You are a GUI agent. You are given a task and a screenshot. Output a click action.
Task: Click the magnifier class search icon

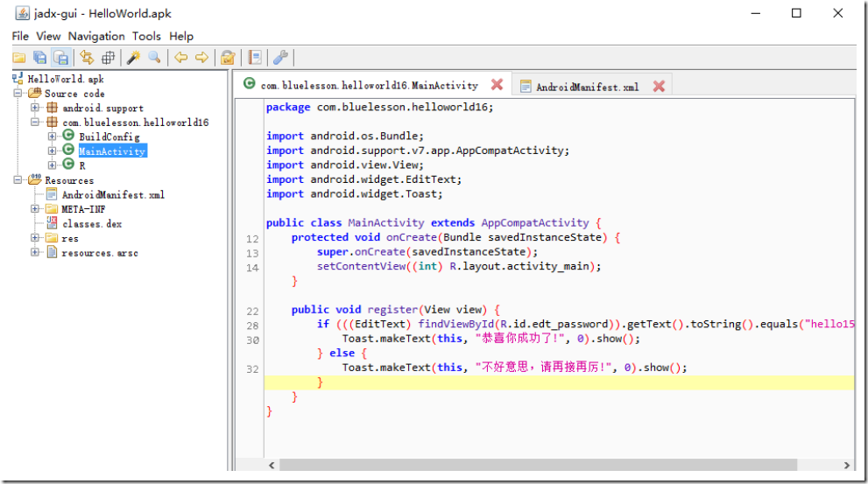(154, 58)
